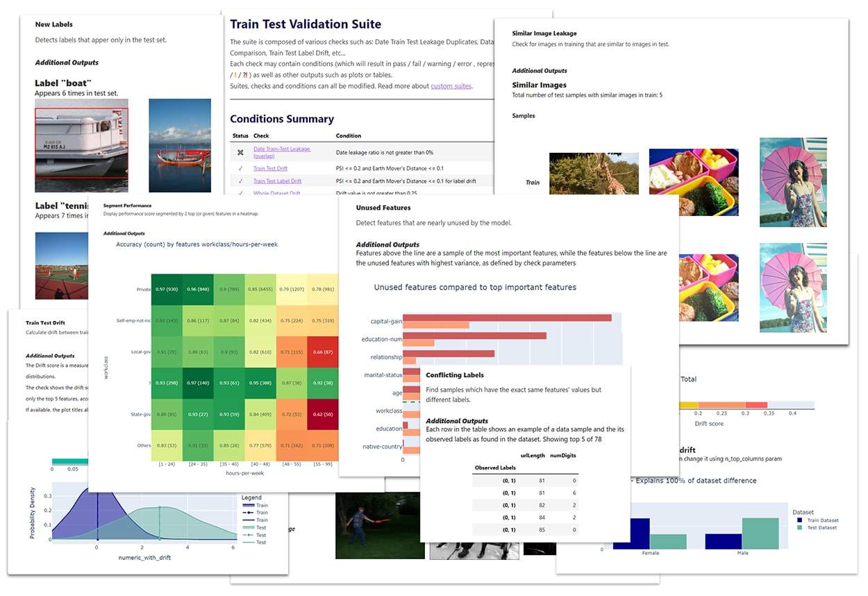Select heatmap cell 0.77 (579)
This screenshot has height=596, width=868.
260,447
